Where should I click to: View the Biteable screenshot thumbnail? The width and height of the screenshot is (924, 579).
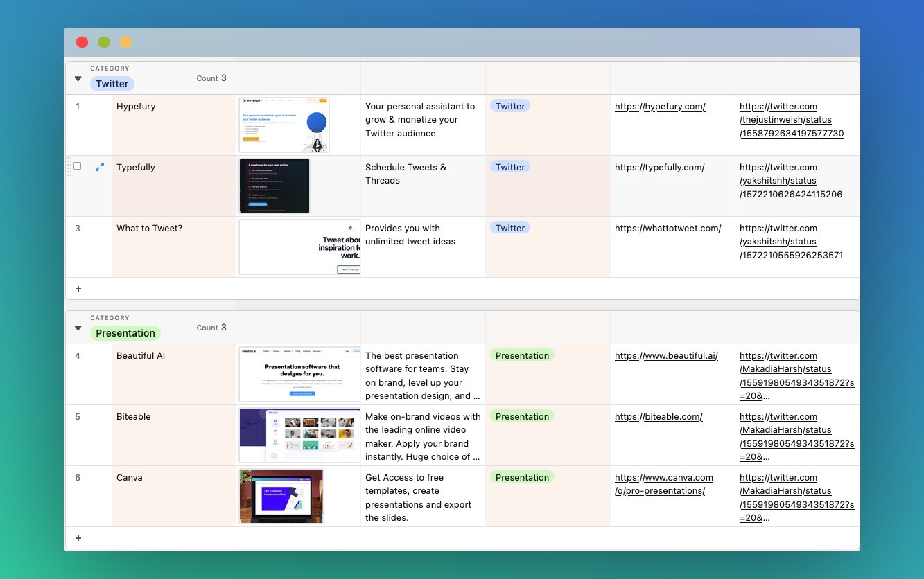299,435
